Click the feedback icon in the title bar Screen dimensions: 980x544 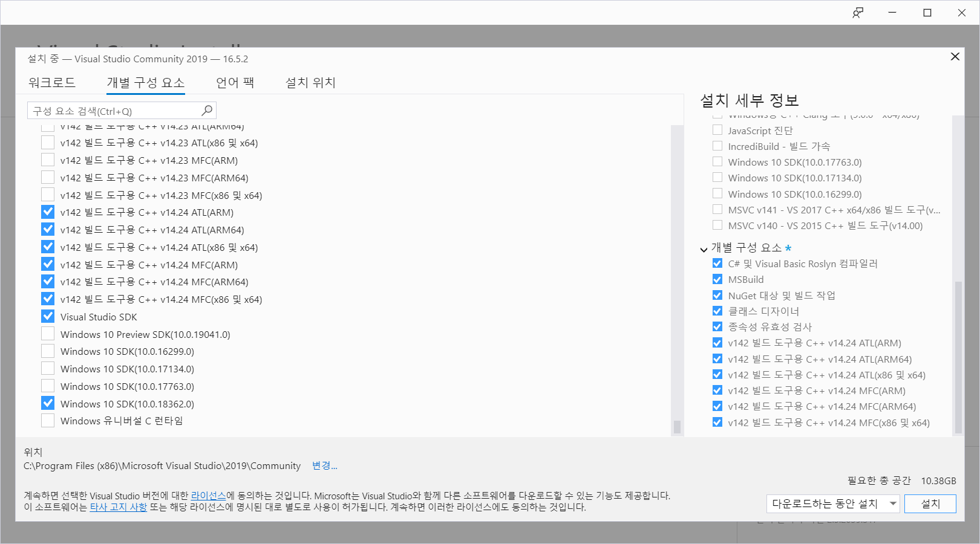coord(858,13)
